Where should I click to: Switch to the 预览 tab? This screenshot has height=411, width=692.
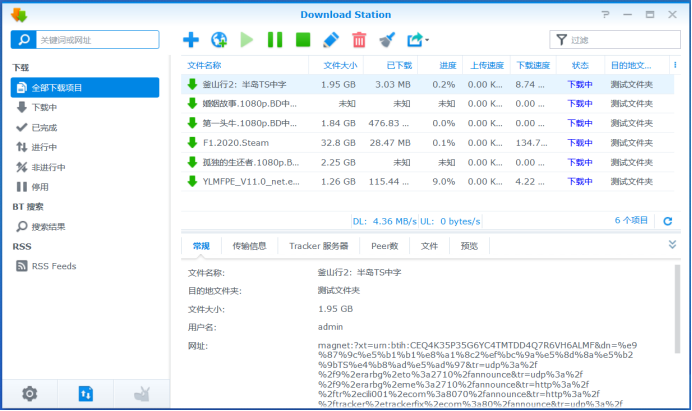(x=469, y=246)
